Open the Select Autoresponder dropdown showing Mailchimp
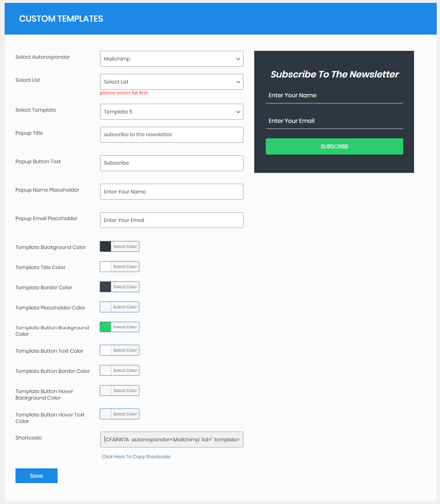440x504 pixels. coord(172,59)
